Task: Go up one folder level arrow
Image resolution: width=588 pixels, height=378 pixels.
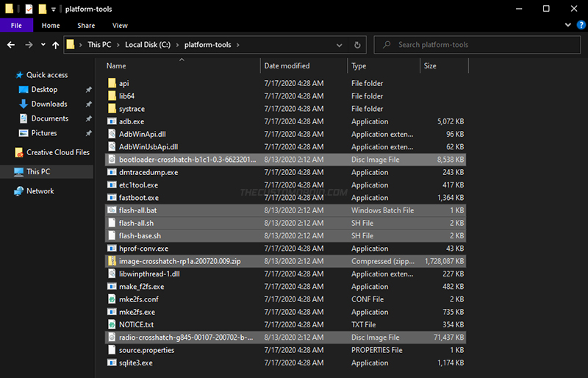Action: point(56,45)
